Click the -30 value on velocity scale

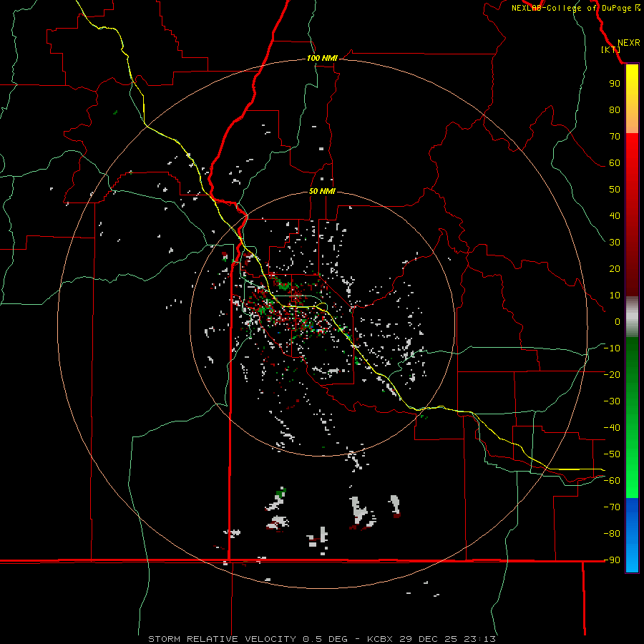coord(612,401)
